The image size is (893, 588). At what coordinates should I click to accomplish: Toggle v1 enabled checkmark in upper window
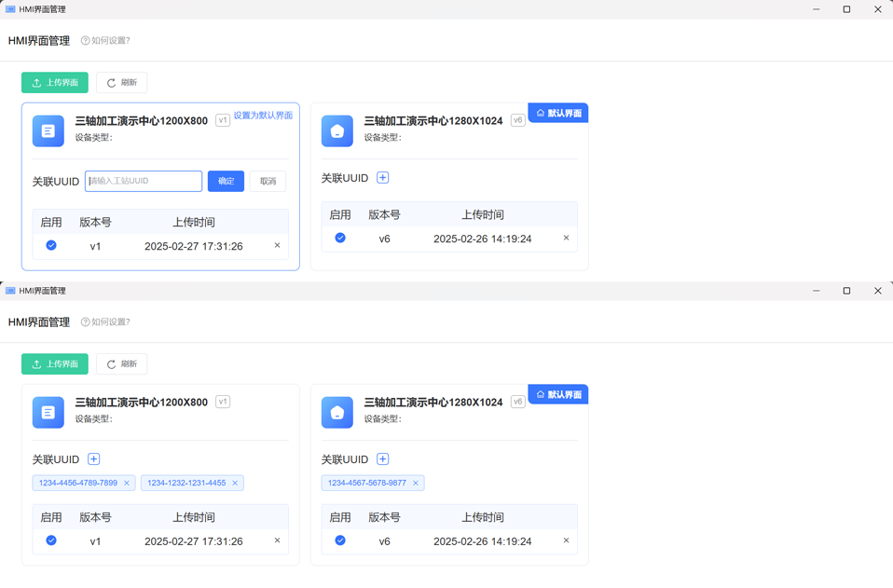tap(51, 246)
